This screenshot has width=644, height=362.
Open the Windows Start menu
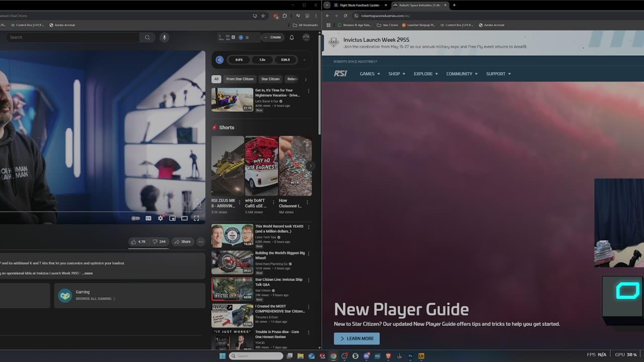click(x=222, y=356)
